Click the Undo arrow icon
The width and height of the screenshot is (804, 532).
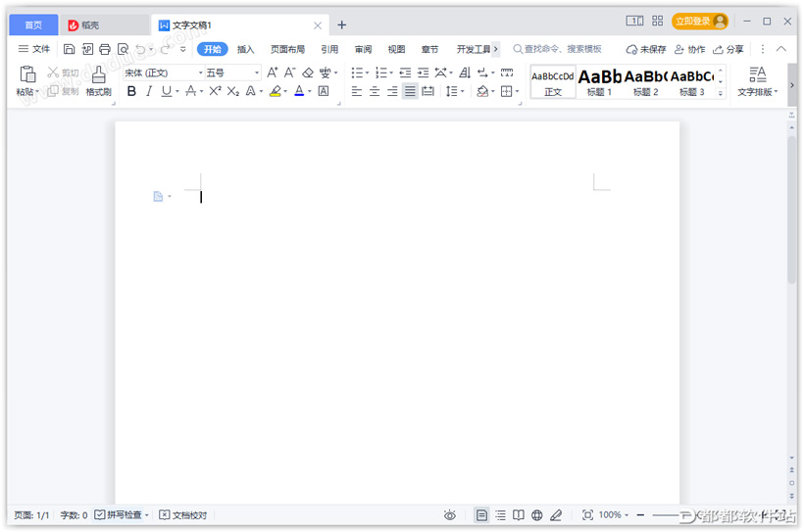(x=140, y=49)
